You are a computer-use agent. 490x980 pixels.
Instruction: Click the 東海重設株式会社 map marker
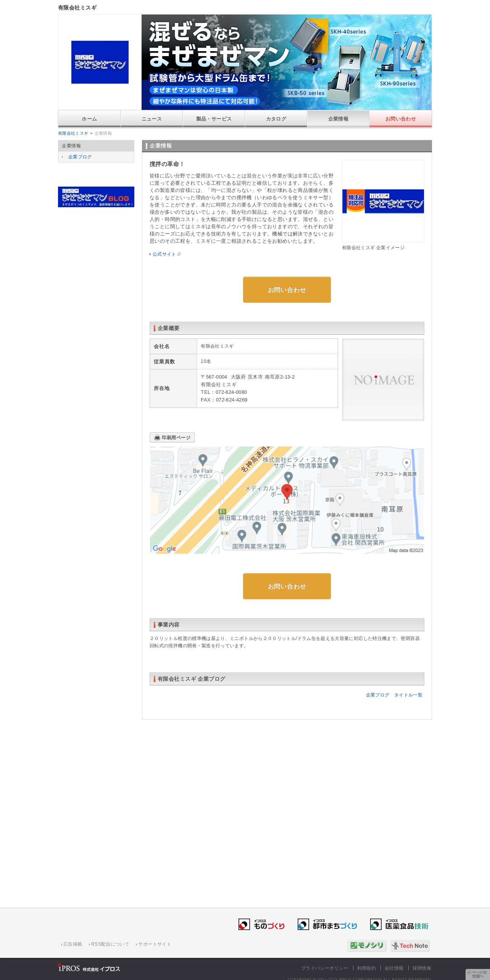pos(336,539)
